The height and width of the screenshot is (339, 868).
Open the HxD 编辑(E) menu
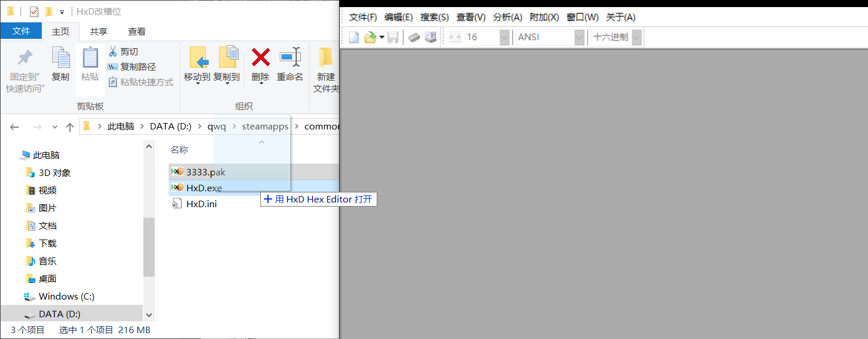(398, 17)
